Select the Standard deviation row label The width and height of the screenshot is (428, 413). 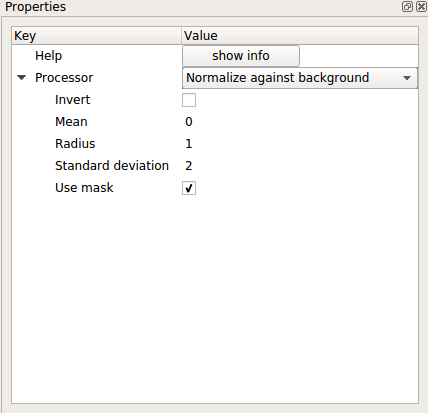pyautogui.click(x=112, y=166)
